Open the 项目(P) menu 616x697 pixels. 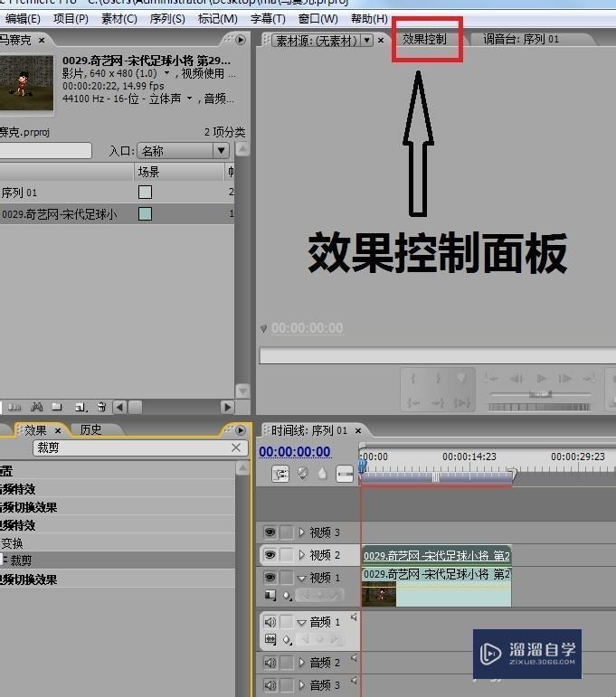[x=71, y=19]
